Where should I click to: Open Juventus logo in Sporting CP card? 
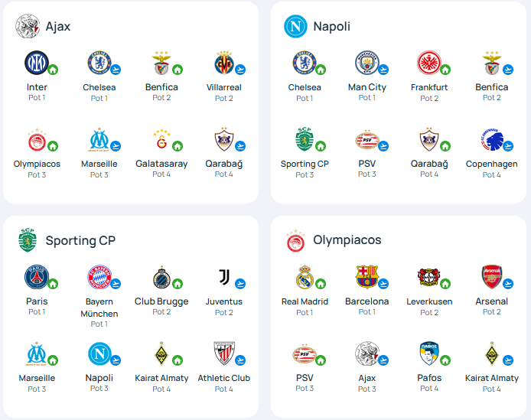pyautogui.click(x=224, y=277)
